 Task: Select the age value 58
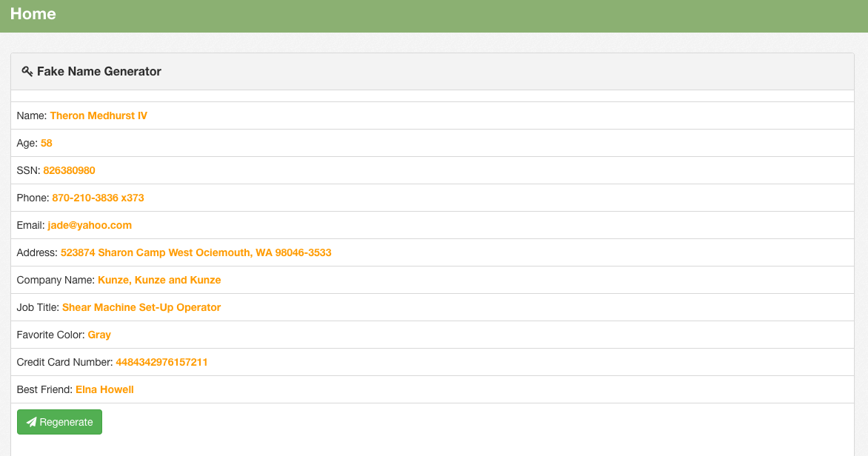coord(47,143)
